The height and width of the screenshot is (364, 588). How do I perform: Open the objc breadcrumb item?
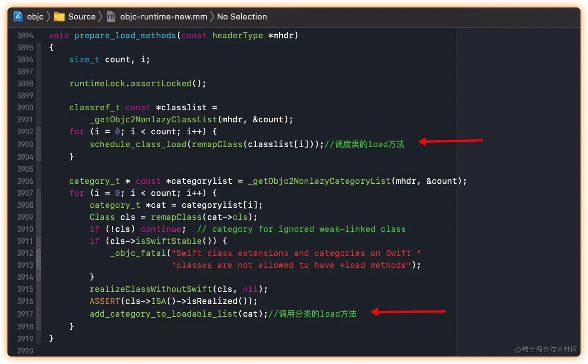coord(35,17)
